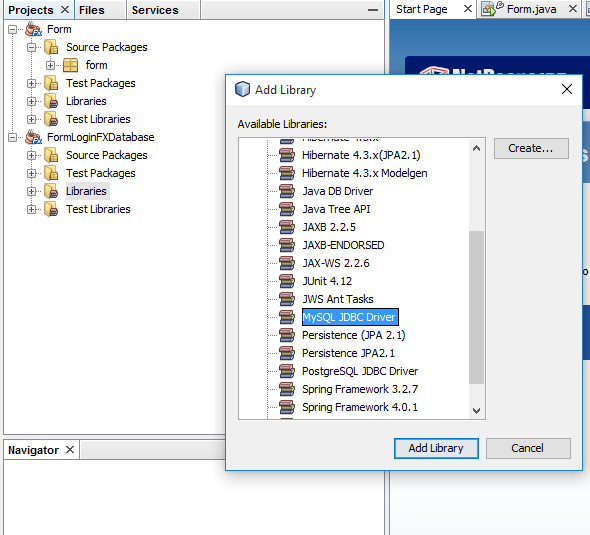
Task: Click Libraries folder icon under FormLoginFXDatabase
Action: (51, 191)
